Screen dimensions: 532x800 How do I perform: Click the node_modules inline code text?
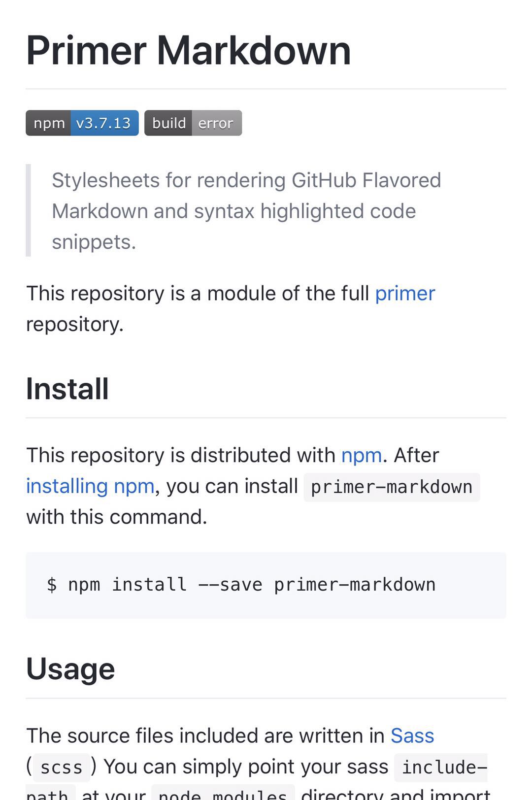click(x=223, y=793)
